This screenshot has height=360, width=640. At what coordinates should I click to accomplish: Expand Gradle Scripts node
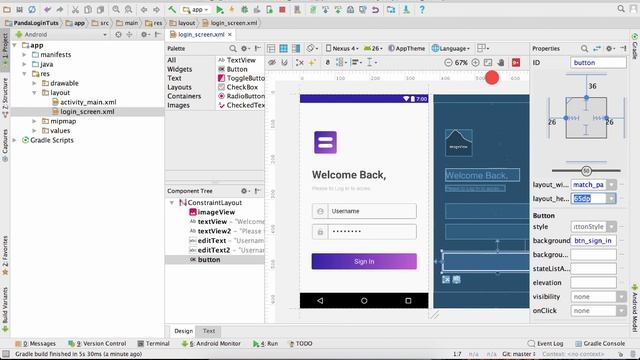pyautogui.click(x=15, y=140)
